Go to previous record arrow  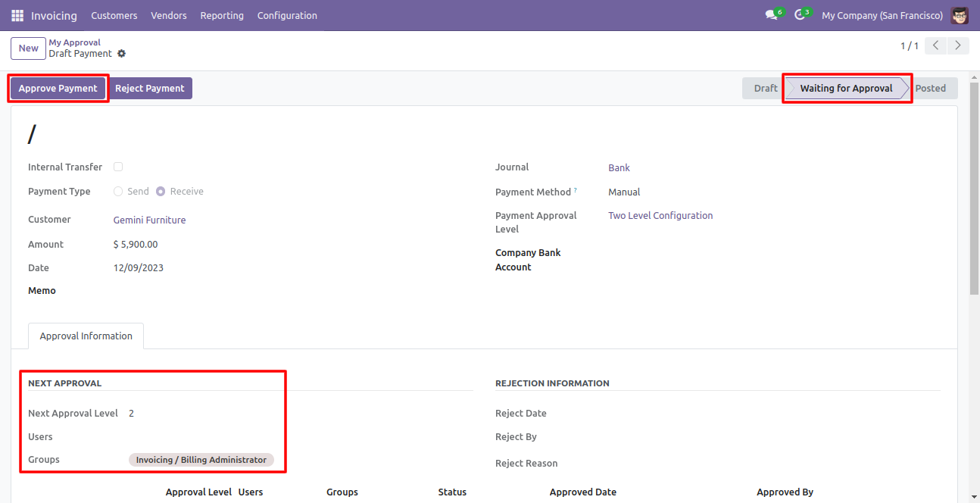tap(937, 46)
